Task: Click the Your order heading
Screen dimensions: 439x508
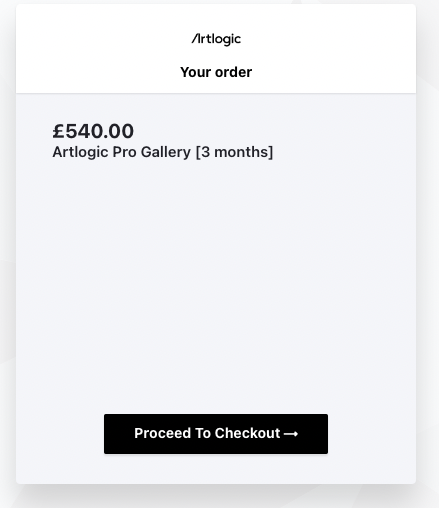Action: tap(216, 72)
